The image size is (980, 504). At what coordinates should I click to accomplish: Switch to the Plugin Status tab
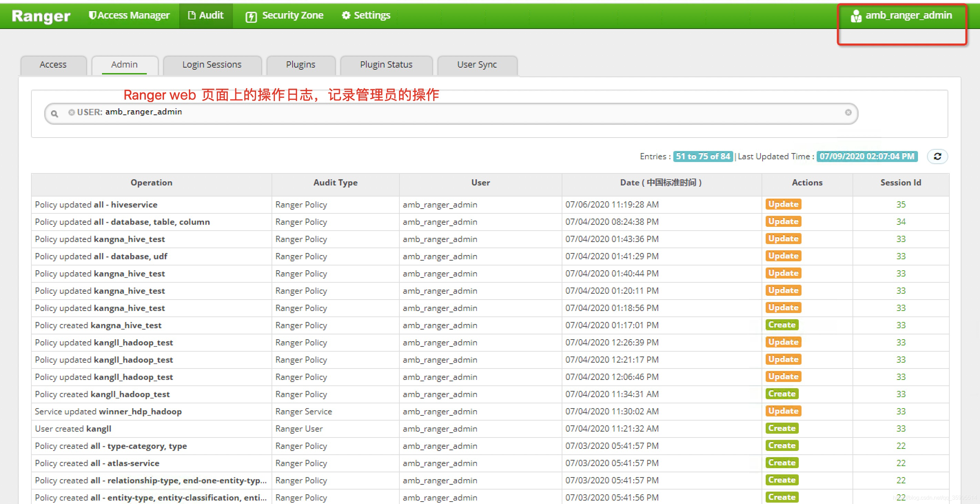point(386,65)
